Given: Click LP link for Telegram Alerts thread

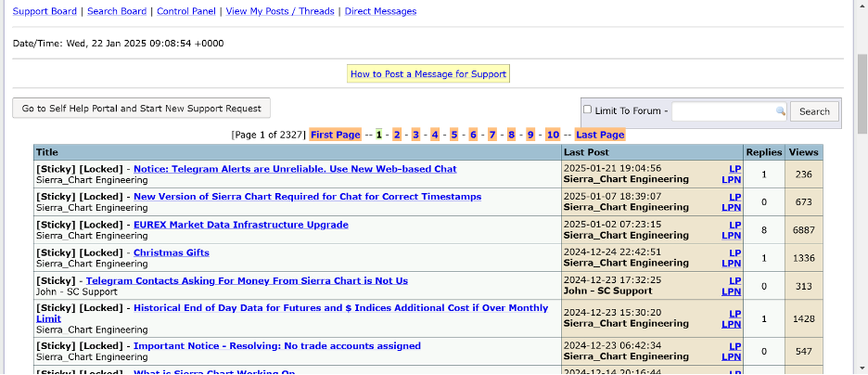Looking at the screenshot, I should click(x=734, y=169).
